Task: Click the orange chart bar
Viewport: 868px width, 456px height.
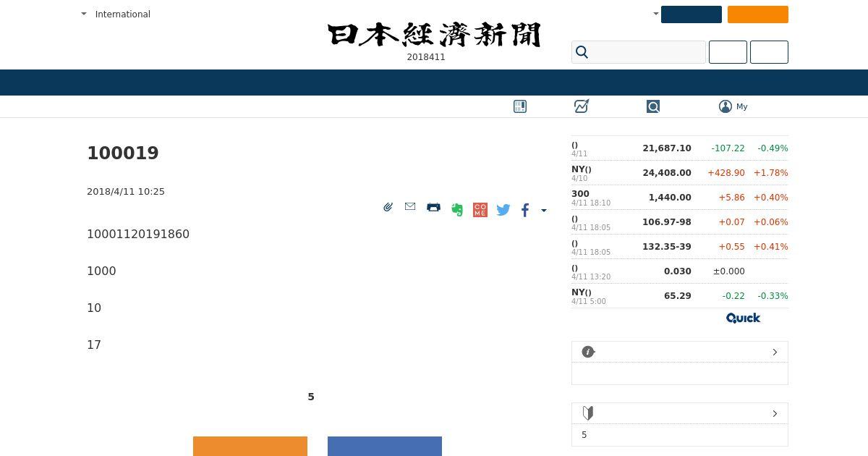Action: point(250,446)
